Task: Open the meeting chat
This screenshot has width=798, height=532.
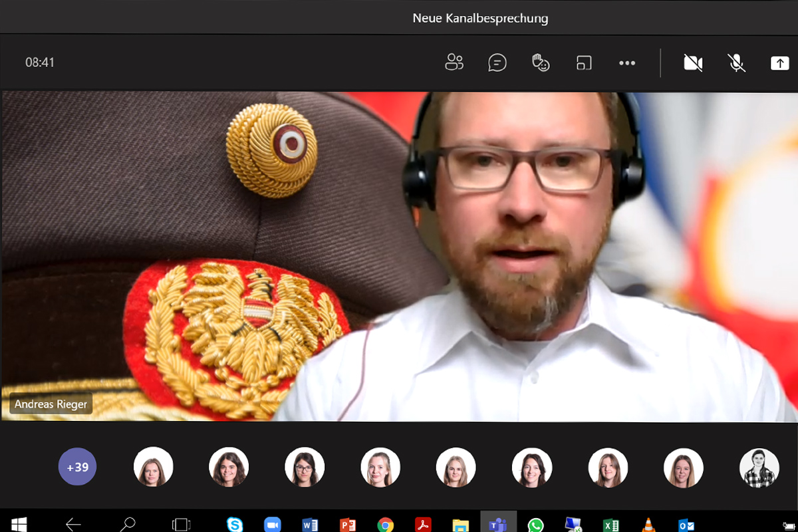Action: (x=497, y=63)
